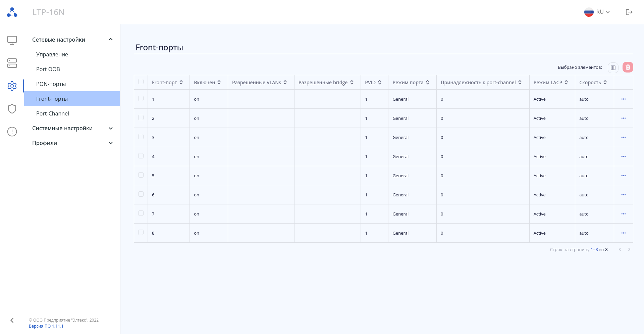Open the server rack sidebar icon

click(12, 63)
